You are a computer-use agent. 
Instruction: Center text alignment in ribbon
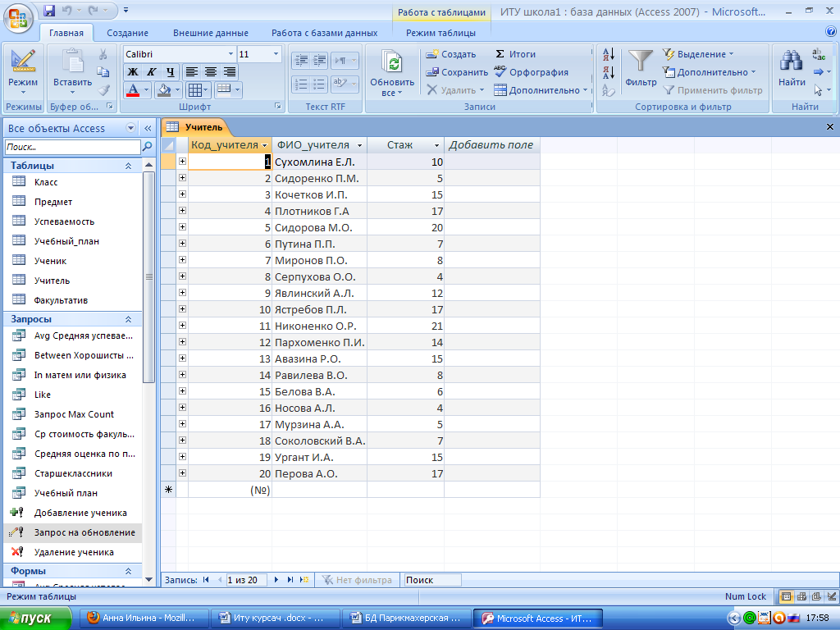(x=211, y=72)
